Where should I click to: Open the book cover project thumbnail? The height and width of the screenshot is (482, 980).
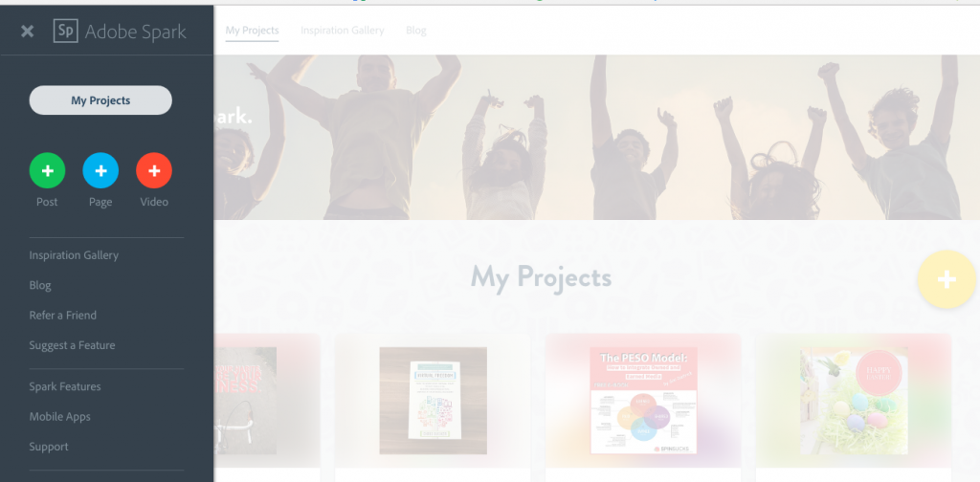click(x=434, y=401)
